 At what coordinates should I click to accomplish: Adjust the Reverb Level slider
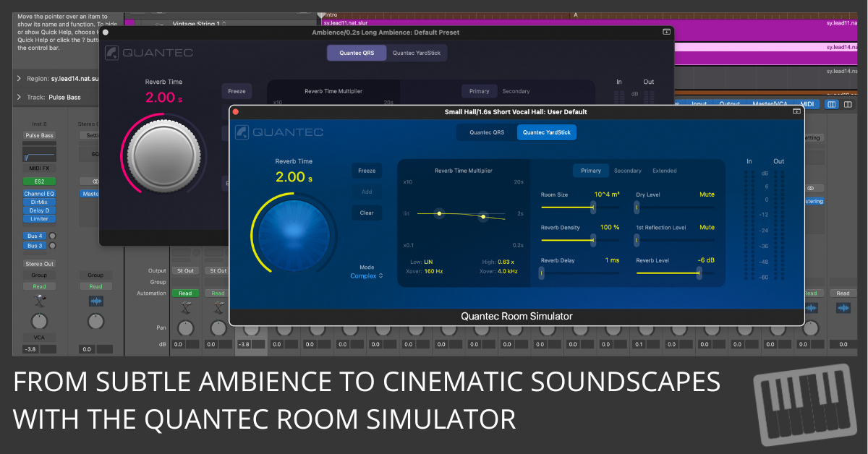[675, 273]
